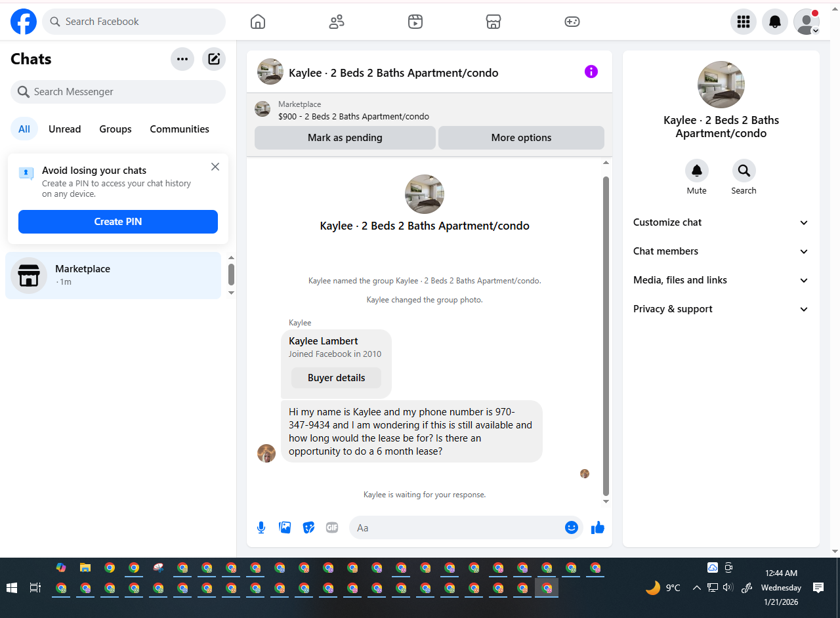Image resolution: width=840 pixels, height=618 pixels.
Task: Expand Chat members section
Action: [721, 251]
